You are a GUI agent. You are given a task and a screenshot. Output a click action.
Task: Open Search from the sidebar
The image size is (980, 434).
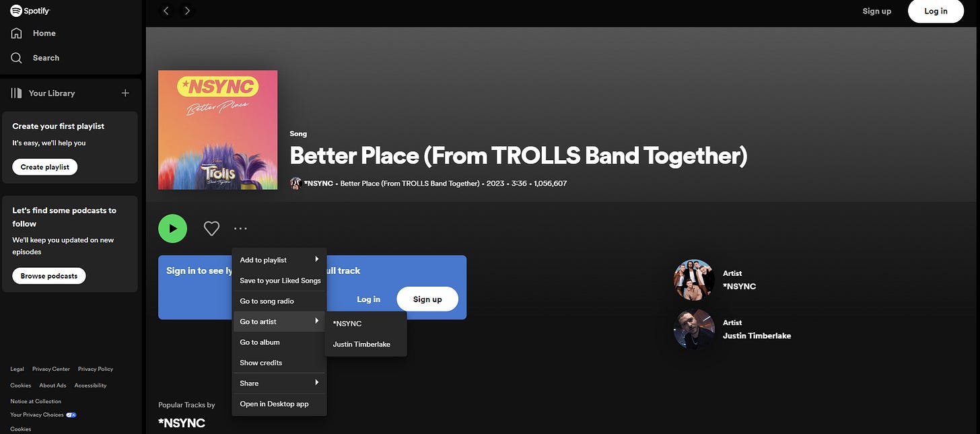(35, 58)
